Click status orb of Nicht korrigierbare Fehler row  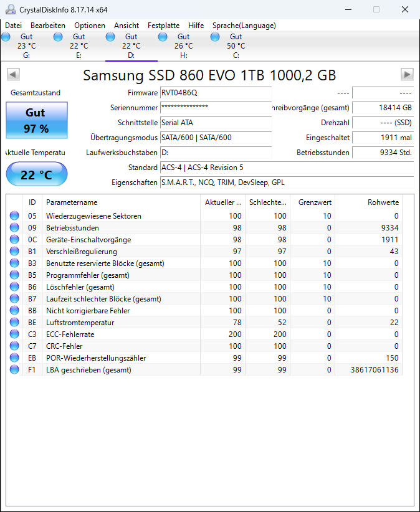coord(14,311)
